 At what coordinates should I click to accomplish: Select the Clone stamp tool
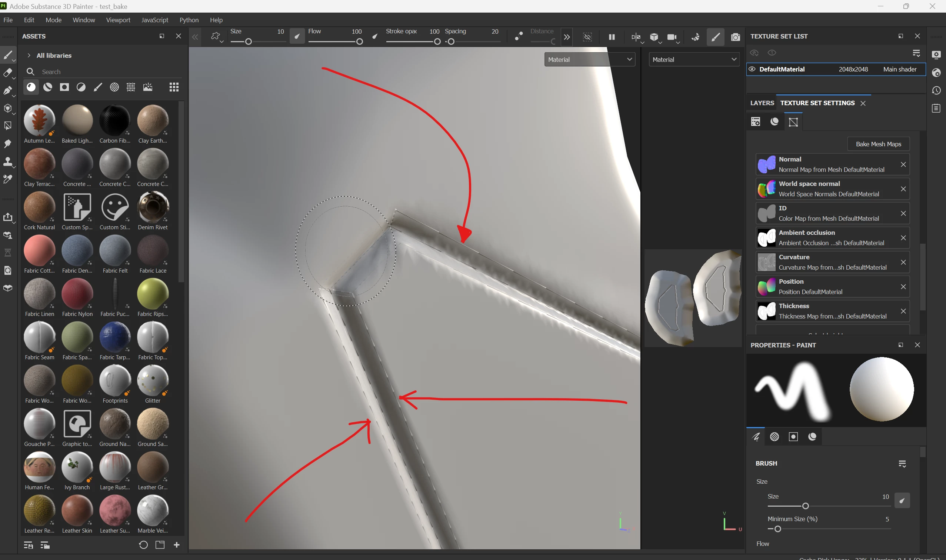[7, 161]
